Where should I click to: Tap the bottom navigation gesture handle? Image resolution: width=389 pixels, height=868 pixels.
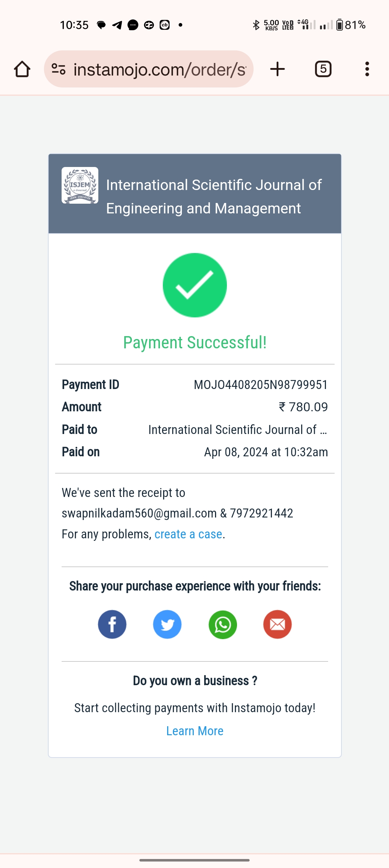click(x=194, y=860)
